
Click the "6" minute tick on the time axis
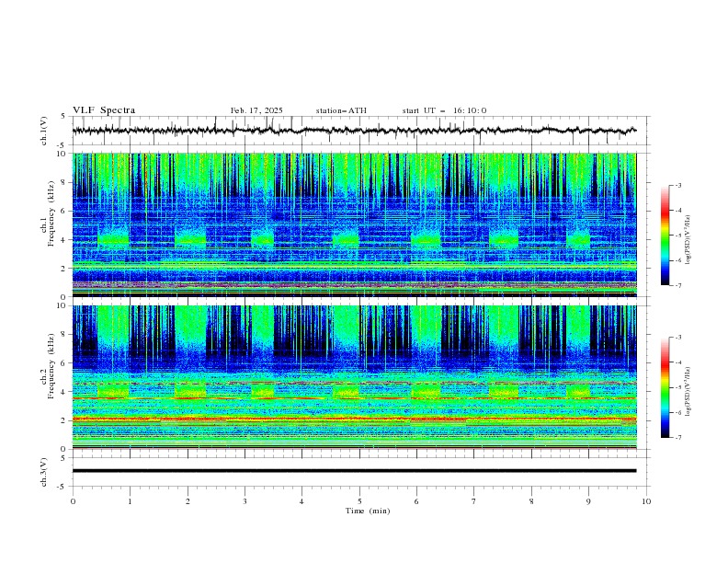point(416,501)
